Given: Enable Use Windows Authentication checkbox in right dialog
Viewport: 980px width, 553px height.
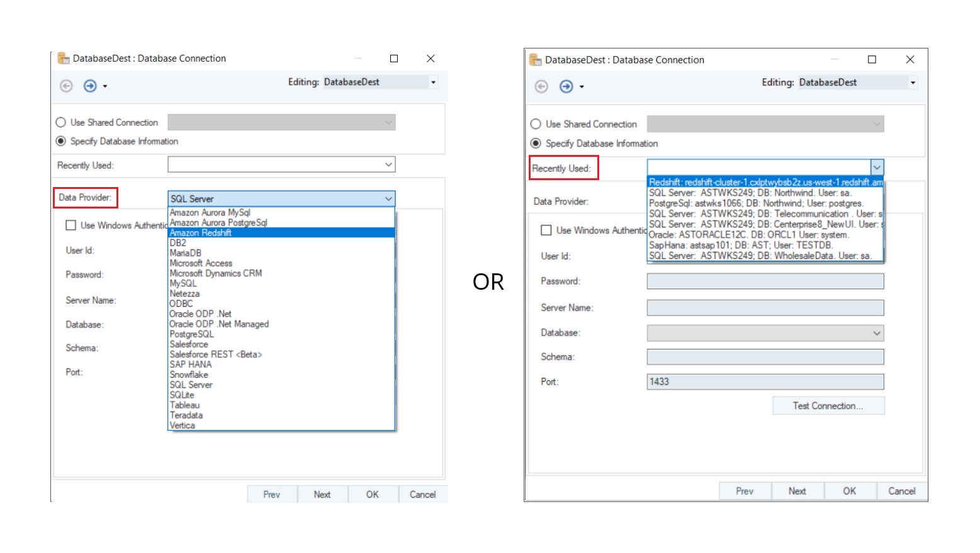Looking at the screenshot, I should pyautogui.click(x=546, y=231).
